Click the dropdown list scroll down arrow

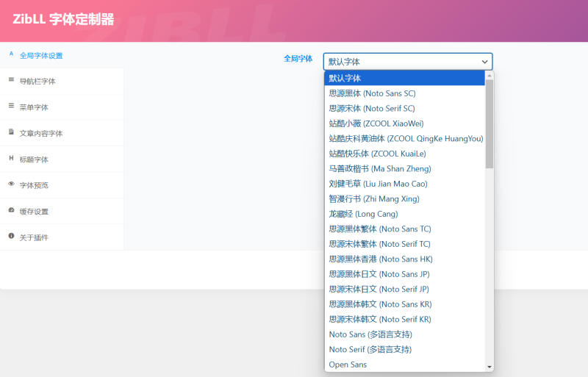point(490,367)
